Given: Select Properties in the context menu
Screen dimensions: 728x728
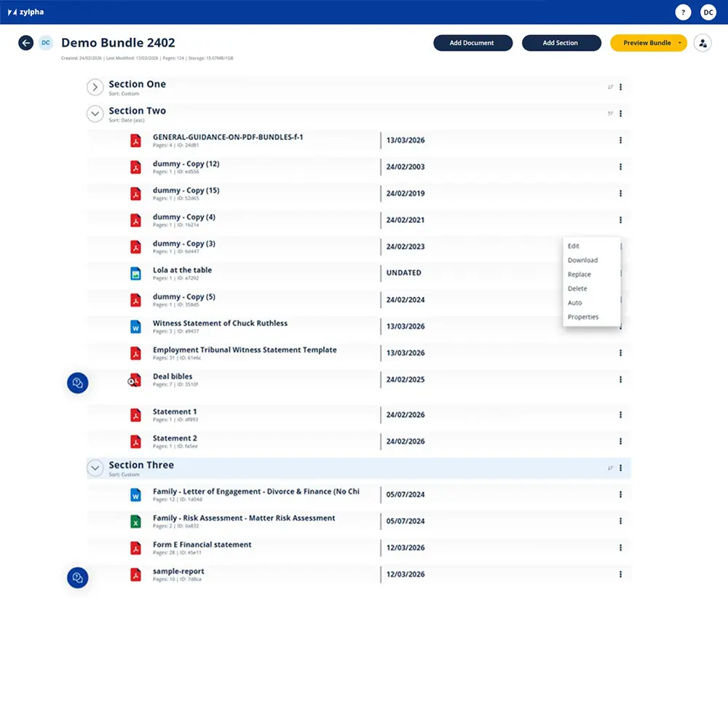Looking at the screenshot, I should coord(582,317).
